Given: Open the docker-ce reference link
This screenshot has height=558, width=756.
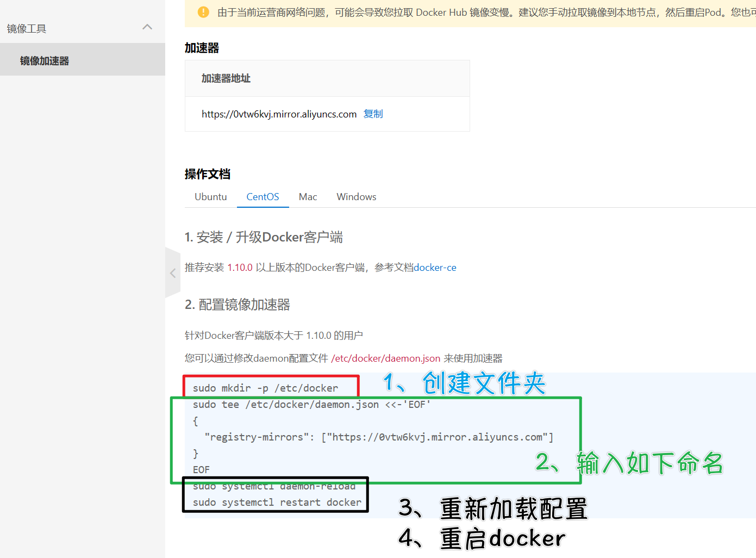Looking at the screenshot, I should point(435,268).
